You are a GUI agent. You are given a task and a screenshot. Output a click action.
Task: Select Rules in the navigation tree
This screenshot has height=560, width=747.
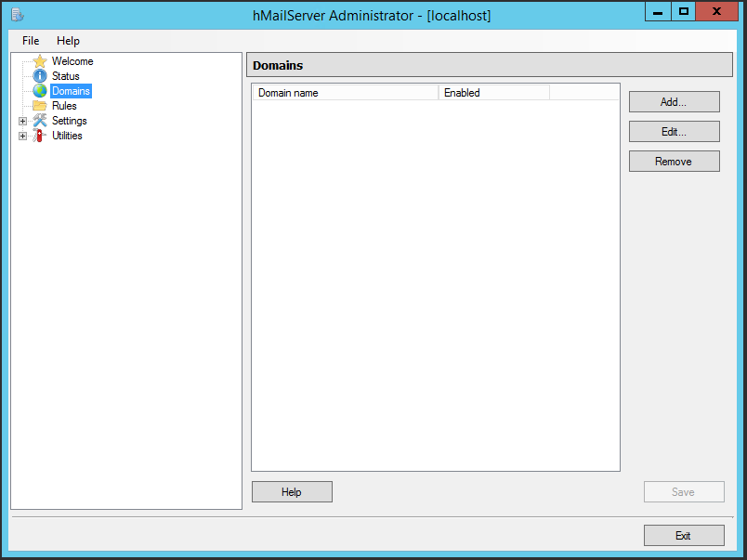(x=64, y=106)
